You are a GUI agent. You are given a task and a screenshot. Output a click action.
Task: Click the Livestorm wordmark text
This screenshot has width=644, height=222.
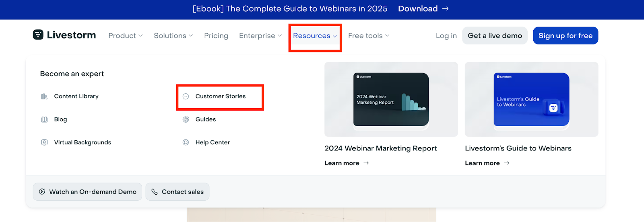click(x=71, y=35)
